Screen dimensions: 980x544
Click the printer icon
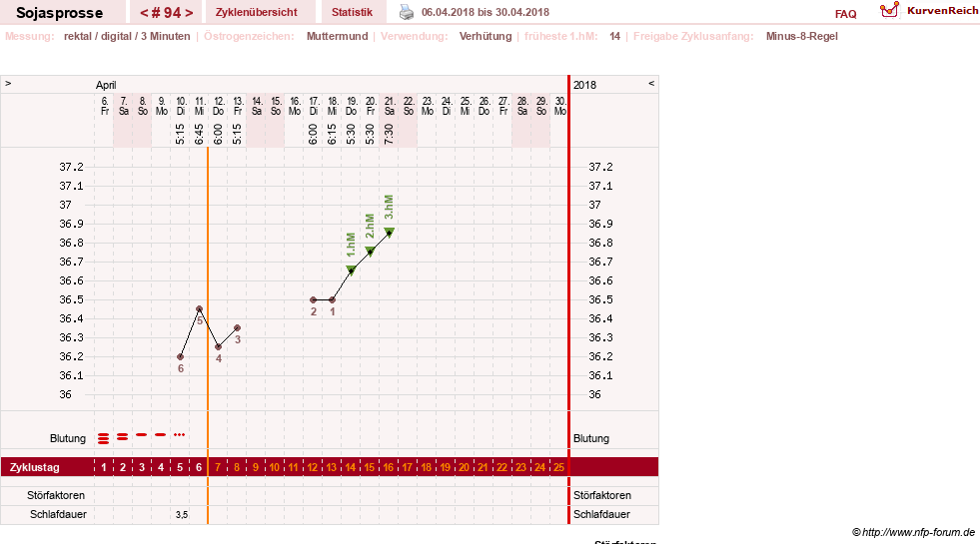pos(407,12)
